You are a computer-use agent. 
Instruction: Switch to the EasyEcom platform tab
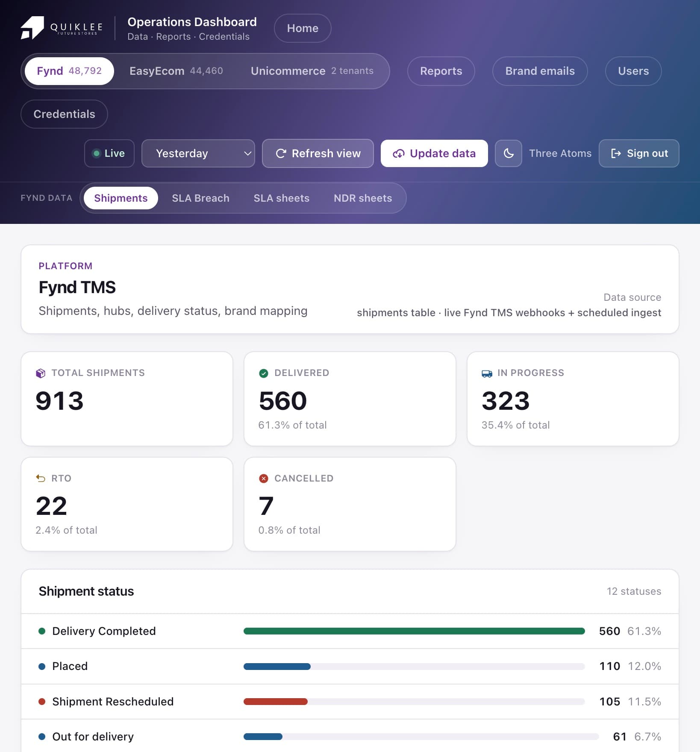(176, 71)
